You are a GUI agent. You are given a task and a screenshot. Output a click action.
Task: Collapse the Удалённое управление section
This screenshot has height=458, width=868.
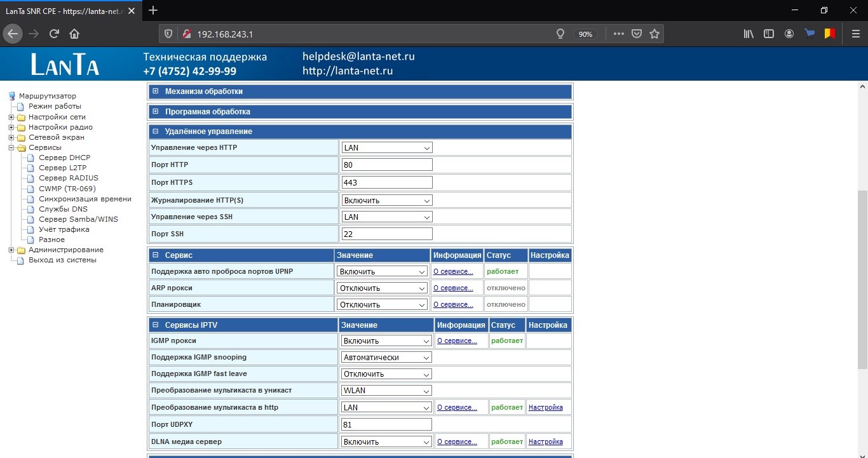[x=155, y=131]
